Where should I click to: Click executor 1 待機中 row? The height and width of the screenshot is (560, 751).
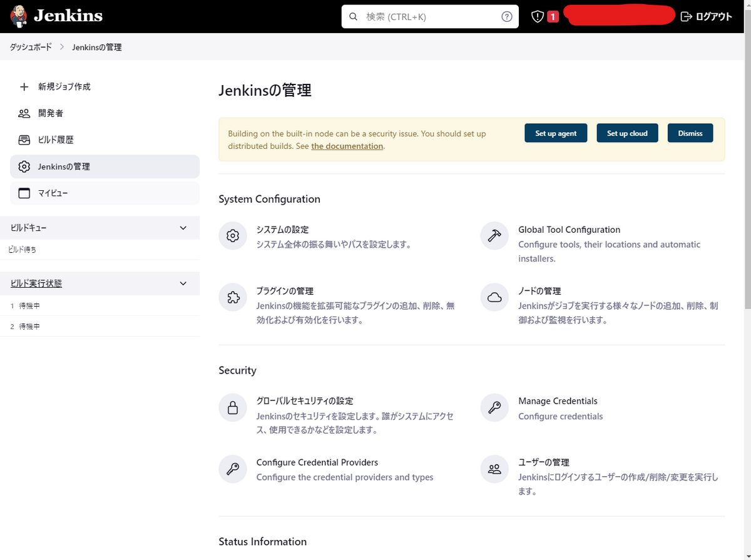pos(100,306)
